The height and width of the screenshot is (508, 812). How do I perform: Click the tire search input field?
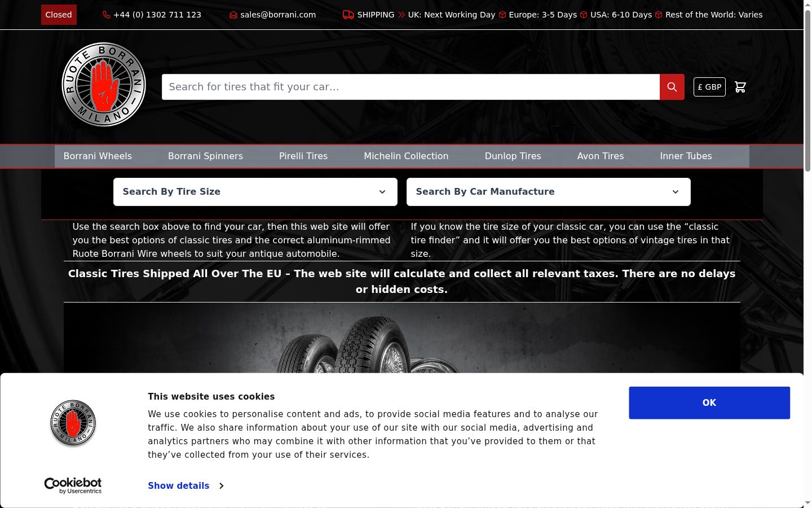(411, 87)
